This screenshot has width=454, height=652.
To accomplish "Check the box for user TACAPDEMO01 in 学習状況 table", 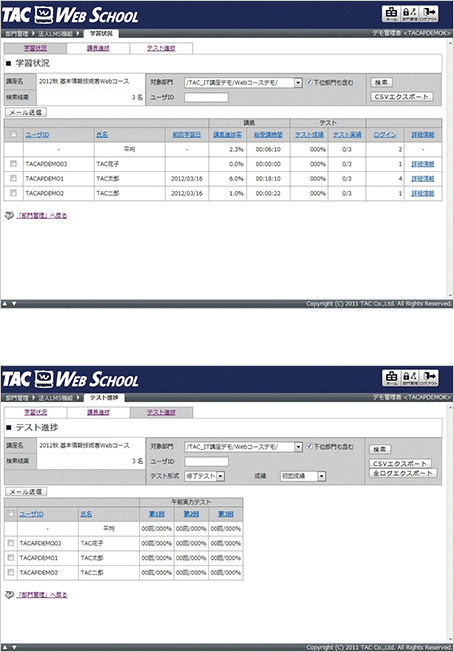I will click(x=13, y=178).
